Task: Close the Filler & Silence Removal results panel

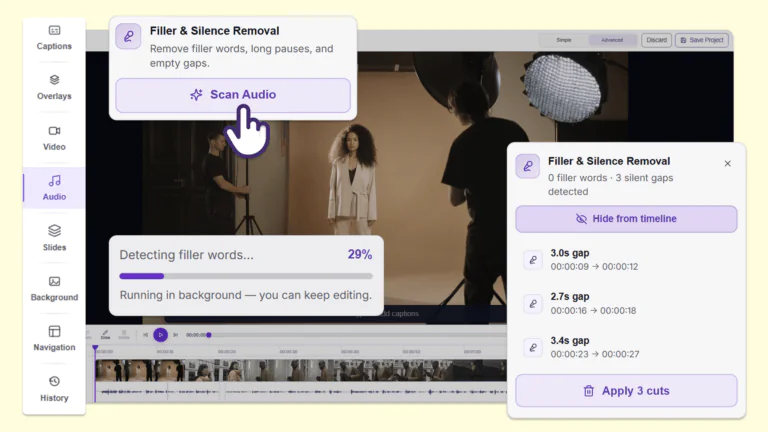Action: 727,164
